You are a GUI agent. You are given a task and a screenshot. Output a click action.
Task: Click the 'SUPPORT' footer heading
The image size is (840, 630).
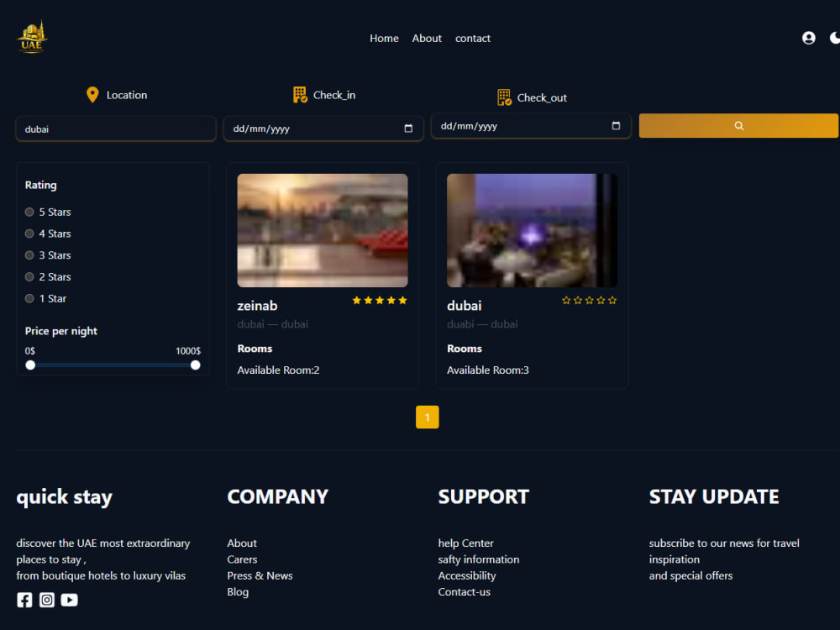[x=483, y=496]
